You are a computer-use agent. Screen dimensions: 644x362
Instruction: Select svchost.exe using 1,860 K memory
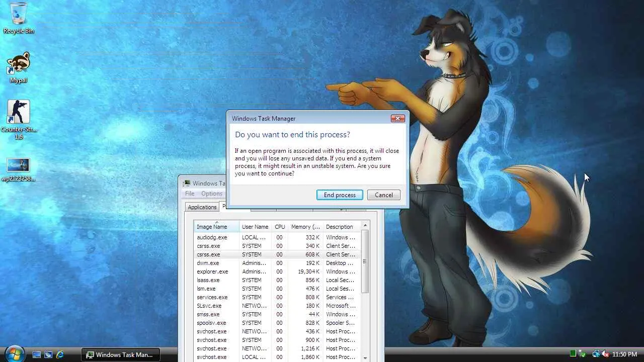pos(277,357)
